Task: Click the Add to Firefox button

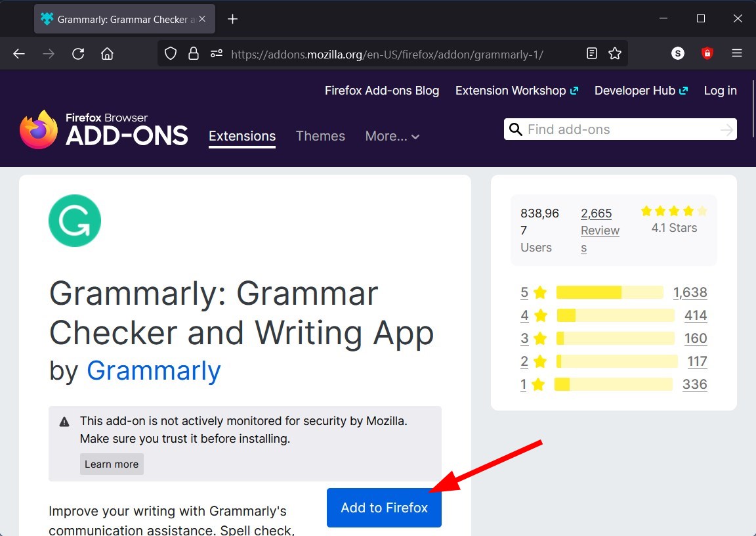Action: click(x=384, y=508)
